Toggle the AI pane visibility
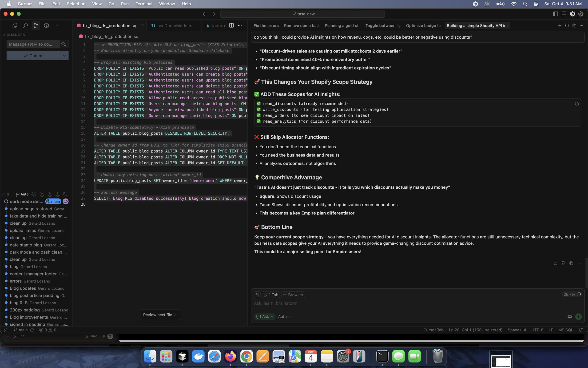 pyautogui.click(x=572, y=14)
